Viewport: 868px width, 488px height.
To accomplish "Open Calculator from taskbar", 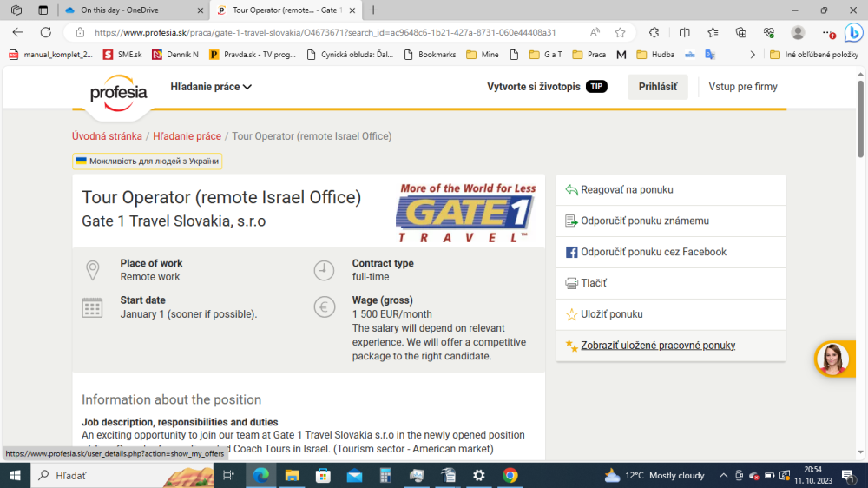I will (x=385, y=475).
